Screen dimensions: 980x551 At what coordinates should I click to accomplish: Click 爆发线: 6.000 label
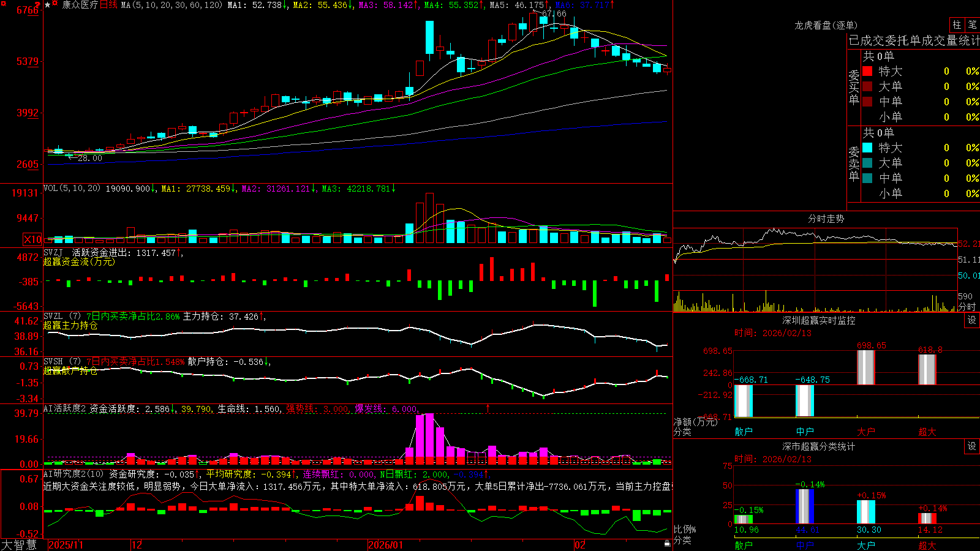tap(388, 408)
